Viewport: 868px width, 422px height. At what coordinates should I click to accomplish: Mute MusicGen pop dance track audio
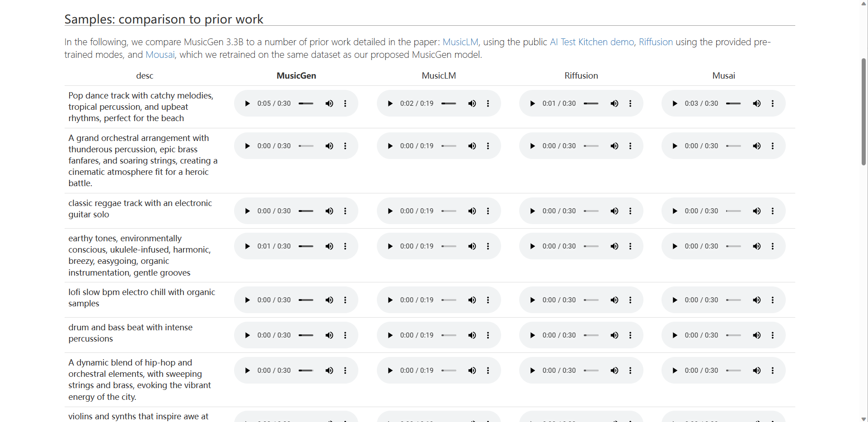point(329,103)
